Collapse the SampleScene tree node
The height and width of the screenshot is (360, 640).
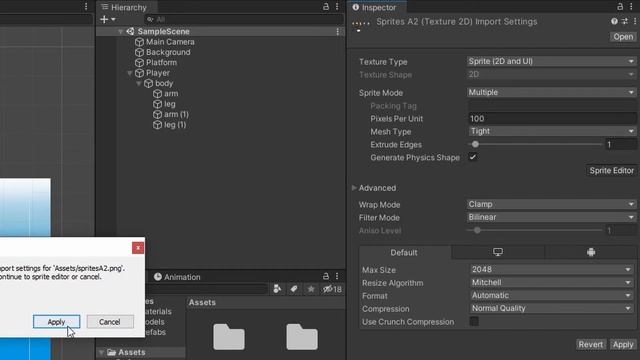point(120,31)
